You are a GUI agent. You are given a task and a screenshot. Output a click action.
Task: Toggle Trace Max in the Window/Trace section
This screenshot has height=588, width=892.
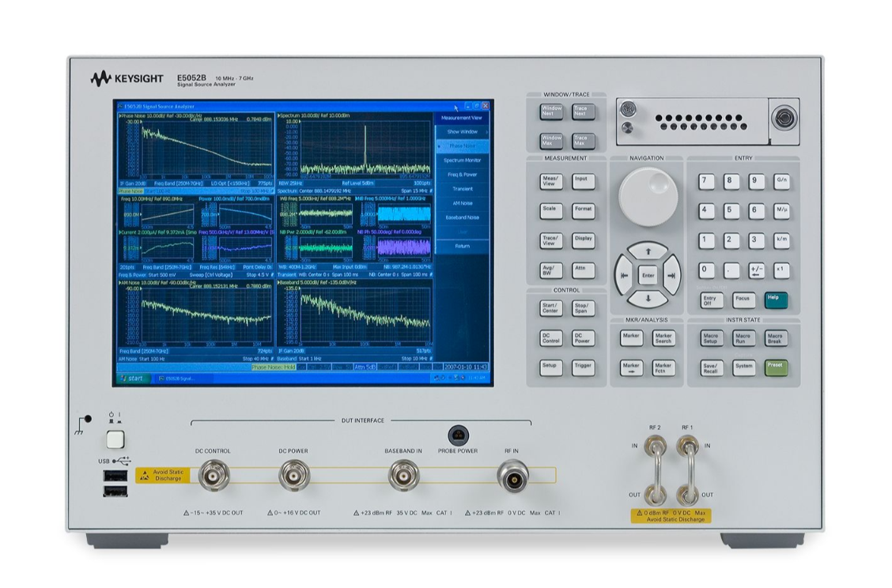tap(582, 142)
